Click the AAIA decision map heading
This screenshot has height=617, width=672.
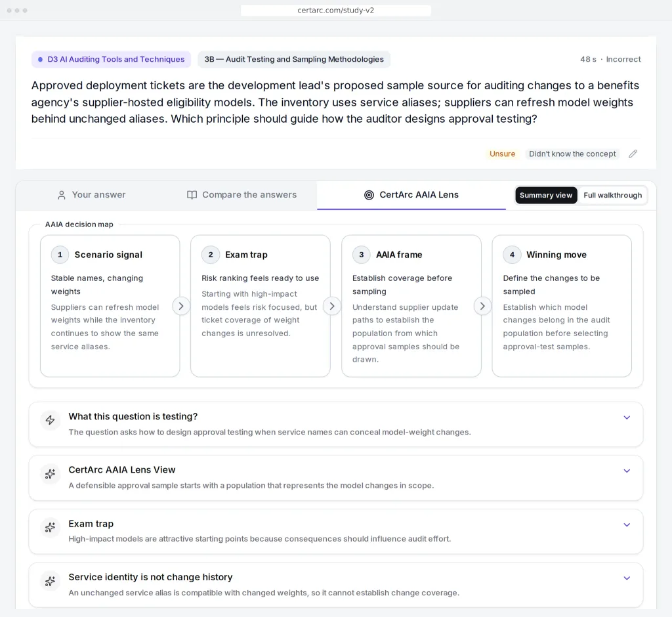(79, 224)
